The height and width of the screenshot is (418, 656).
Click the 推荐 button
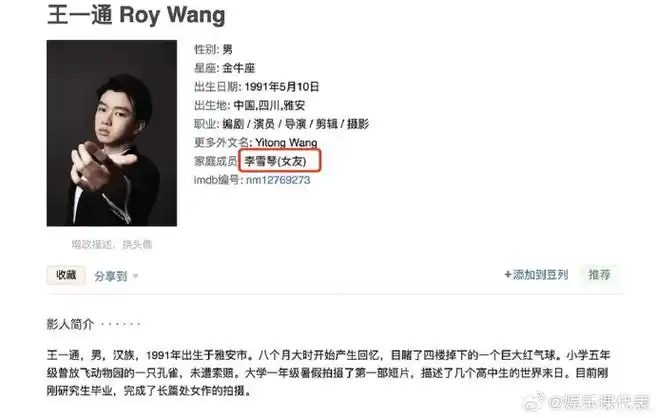click(599, 275)
